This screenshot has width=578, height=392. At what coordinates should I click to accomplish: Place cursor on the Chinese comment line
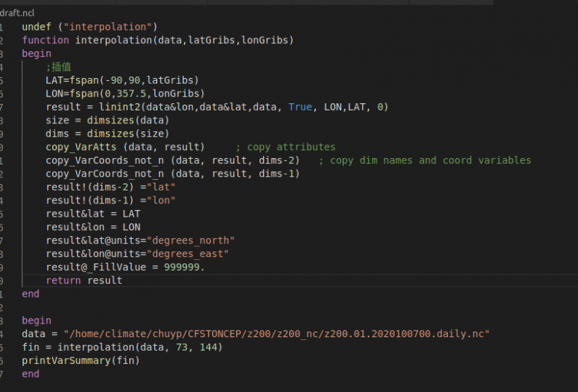click(58, 66)
